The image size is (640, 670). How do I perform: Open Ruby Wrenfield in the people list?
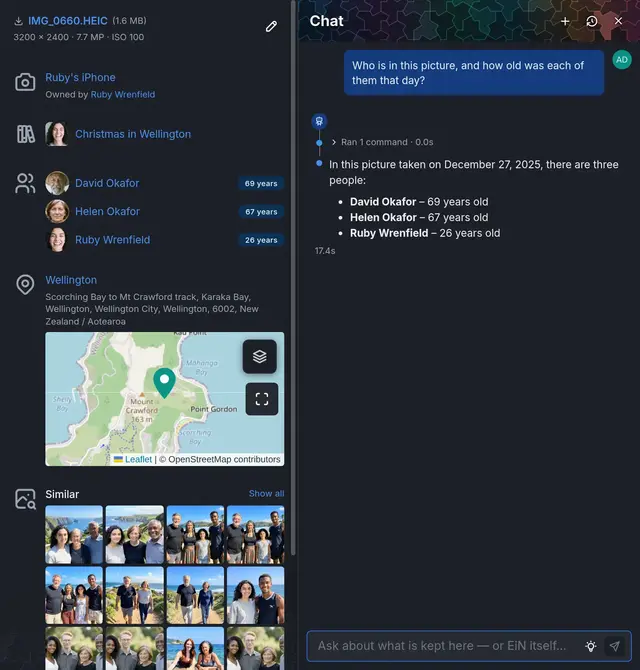(112, 240)
